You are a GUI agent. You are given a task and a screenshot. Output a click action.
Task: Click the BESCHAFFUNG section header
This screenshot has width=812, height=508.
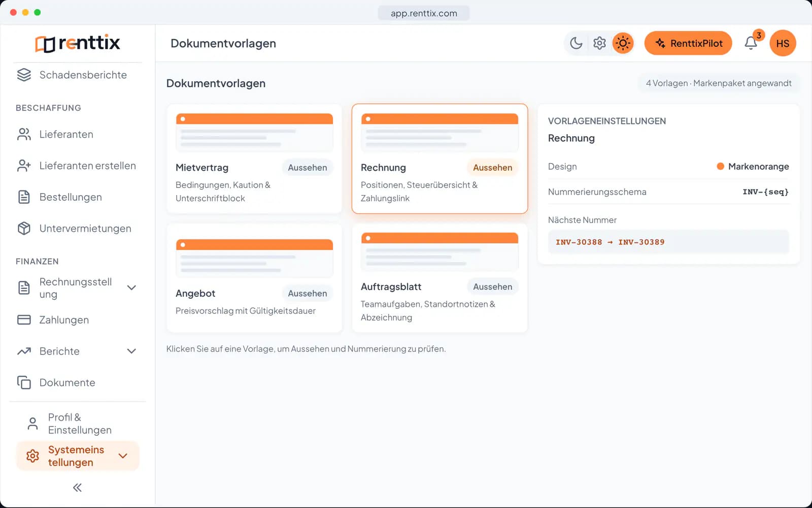pyautogui.click(x=48, y=108)
